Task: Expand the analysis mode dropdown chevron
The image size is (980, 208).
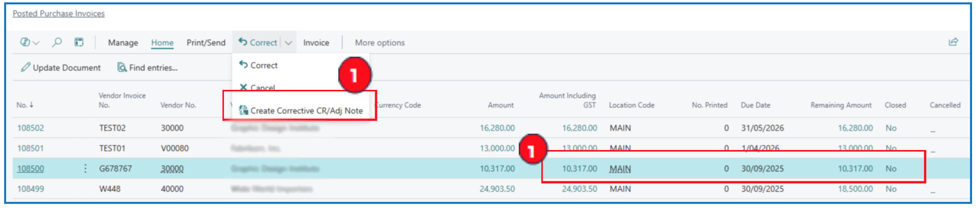Action: (36, 43)
